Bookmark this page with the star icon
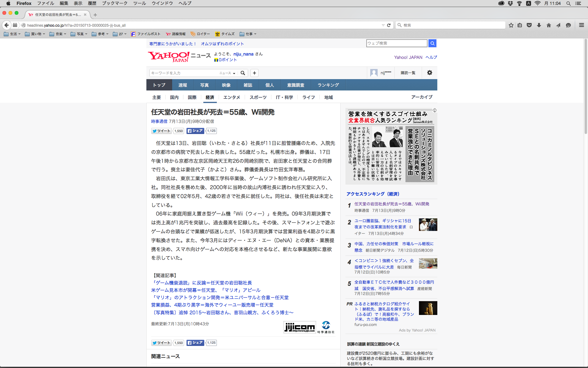 coord(511,25)
